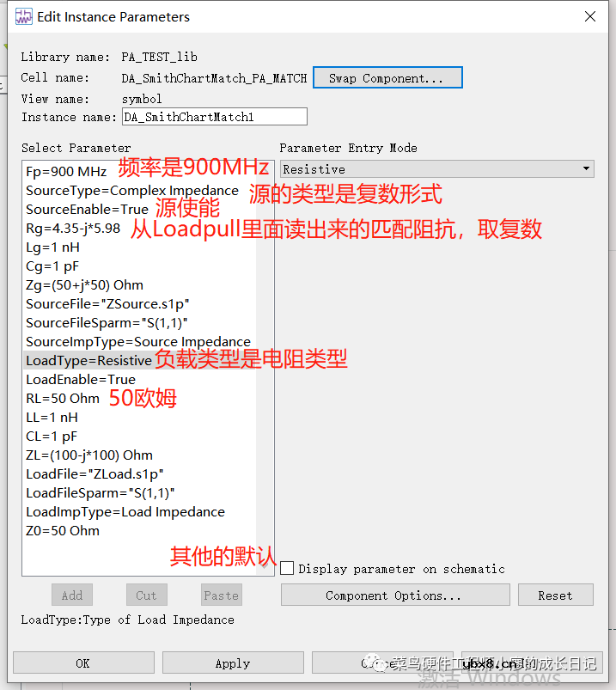
Task: Click the Apply button
Action: [x=233, y=663]
